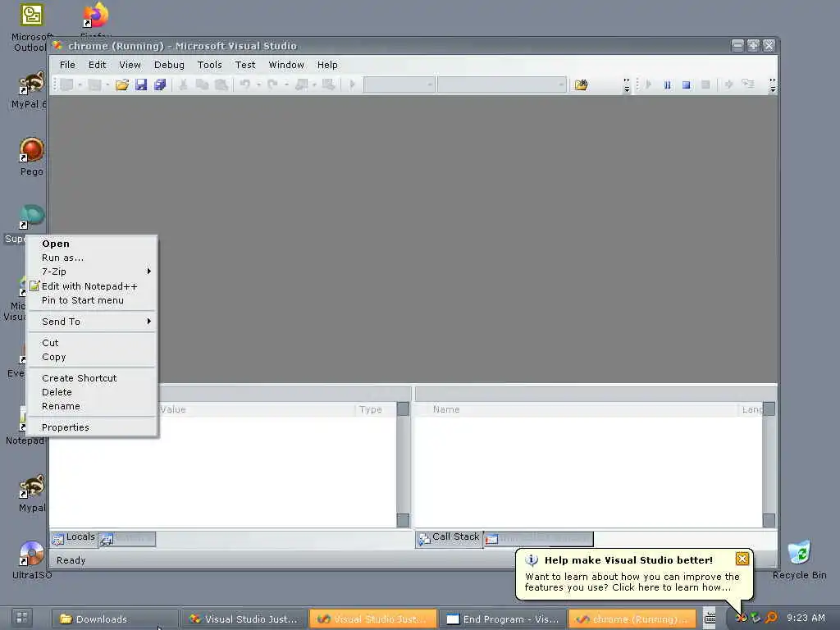Screen dimensions: 840x630
Task: Choose Run as... in context menu
Action: coord(92,258)
